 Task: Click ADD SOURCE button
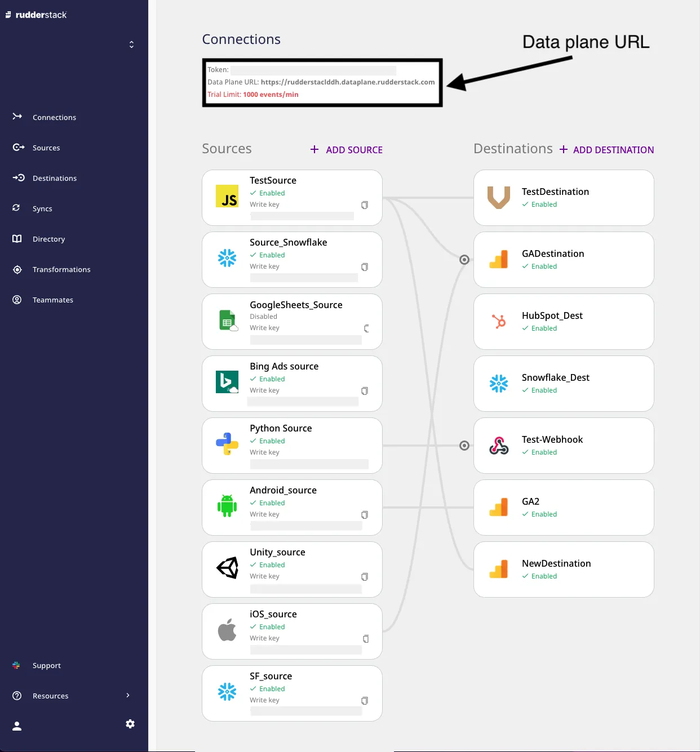(x=347, y=150)
